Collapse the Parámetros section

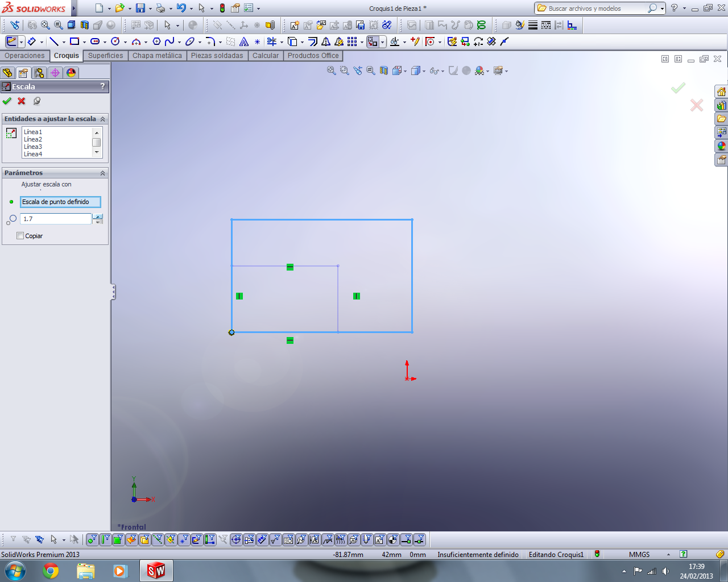pos(102,173)
